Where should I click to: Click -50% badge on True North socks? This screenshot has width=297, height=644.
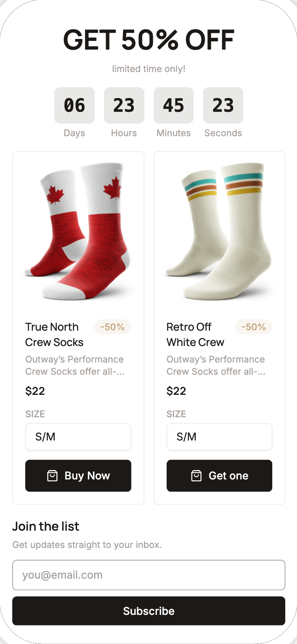(x=113, y=327)
